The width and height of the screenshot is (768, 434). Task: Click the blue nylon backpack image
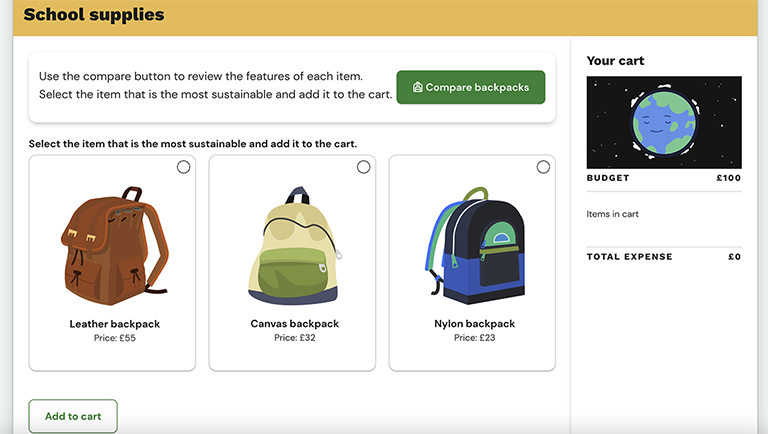coord(475,245)
